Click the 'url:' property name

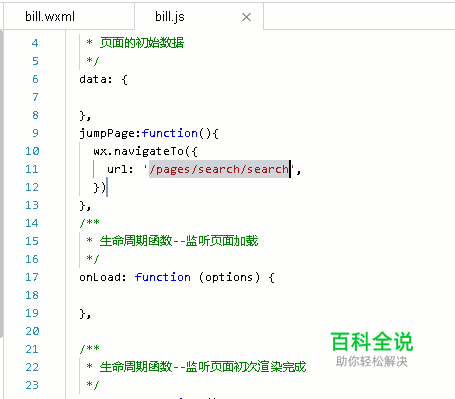[120, 169]
